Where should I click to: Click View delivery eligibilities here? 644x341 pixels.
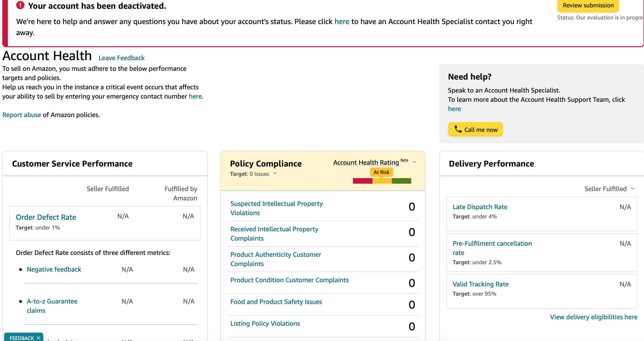pyautogui.click(x=594, y=317)
